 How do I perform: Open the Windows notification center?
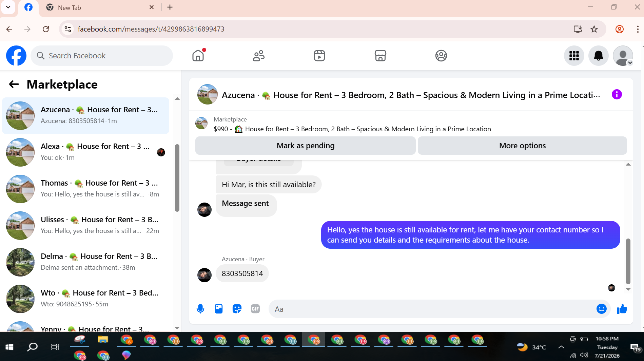[x=635, y=347]
